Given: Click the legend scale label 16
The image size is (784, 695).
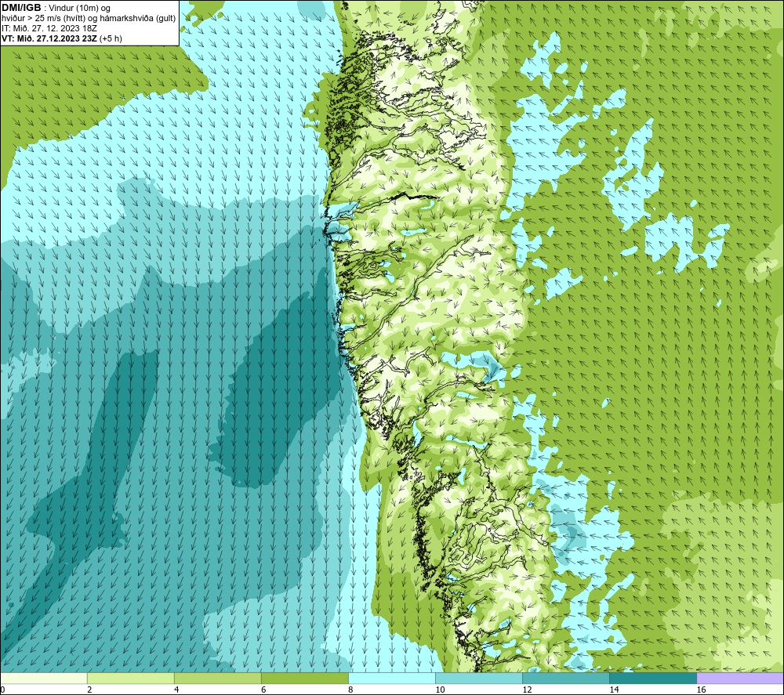Looking at the screenshot, I should [x=701, y=690].
